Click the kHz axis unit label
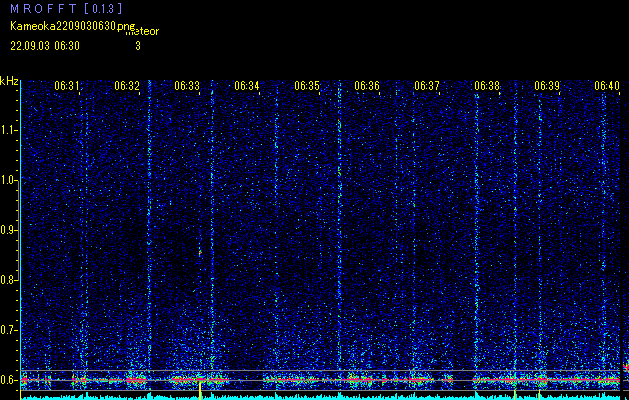The height and width of the screenshot is (400, 629). [x=9, y=81]
